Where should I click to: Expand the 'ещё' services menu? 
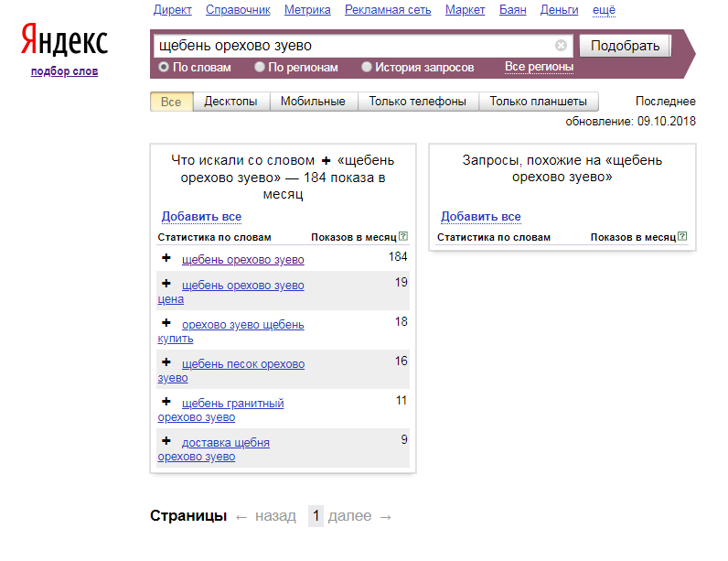[x=604, y=10]
